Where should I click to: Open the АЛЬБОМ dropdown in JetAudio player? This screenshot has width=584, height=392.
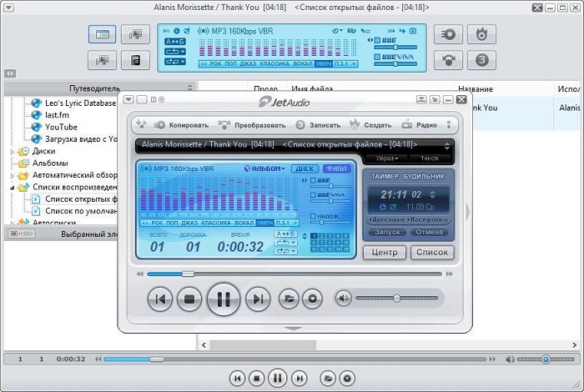click(264, 168)
